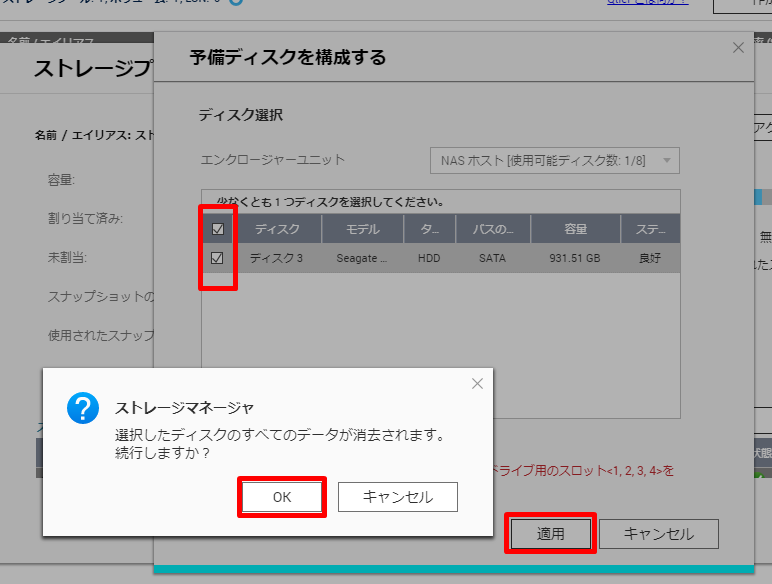Click キャンセル in the spare disk dialog
Image resolution: width=772 pixels, height=584 pixels.
(658, 534)
